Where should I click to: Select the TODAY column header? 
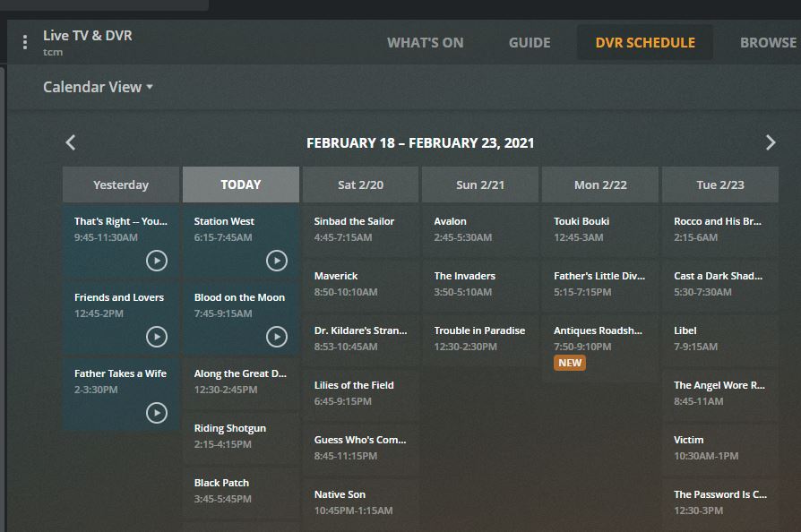point(239,184)
